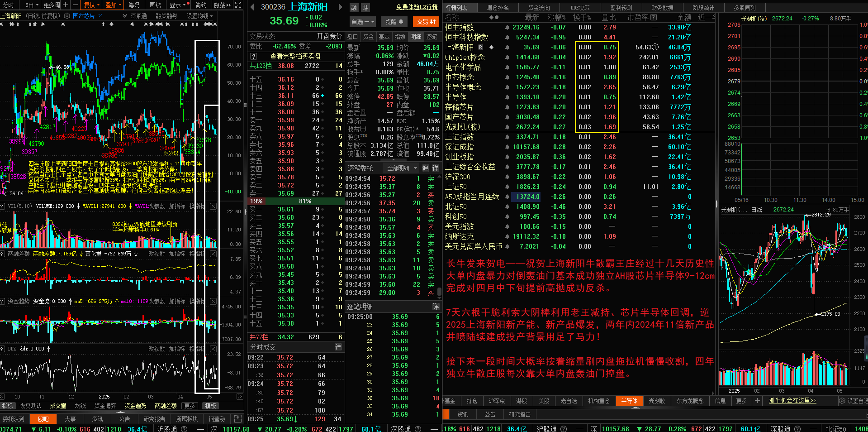Click the orange 交易 trade button
Image resolution: width=868 pixels, height=432 pixels.
pyautogui.click(x=427, y=21)
